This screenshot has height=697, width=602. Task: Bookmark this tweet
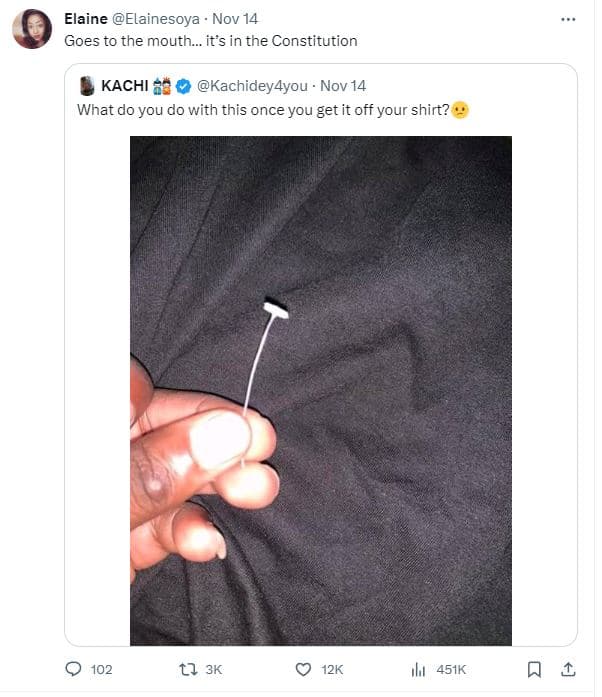[x=534, y=669]
